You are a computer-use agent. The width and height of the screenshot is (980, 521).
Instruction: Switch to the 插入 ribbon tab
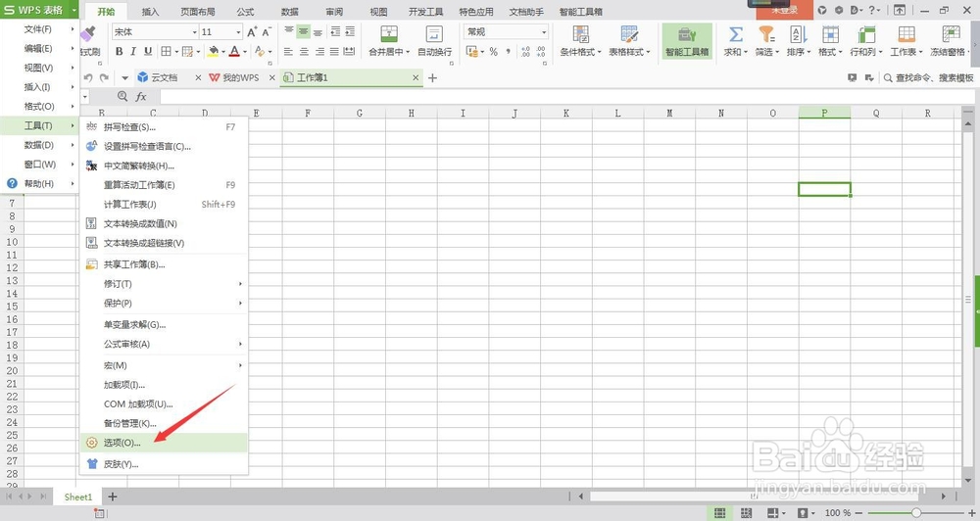(151, 11)
